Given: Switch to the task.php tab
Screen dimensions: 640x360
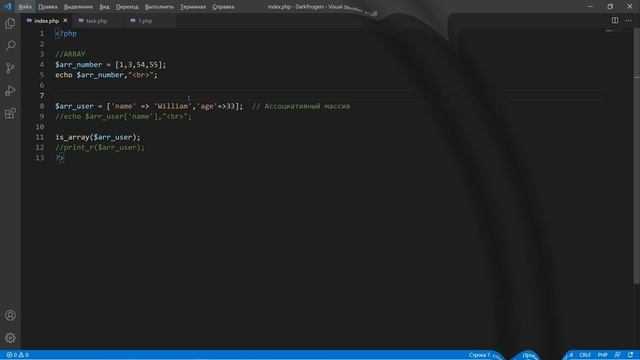Looking at the screenshot, I should [x=96, y=20].
